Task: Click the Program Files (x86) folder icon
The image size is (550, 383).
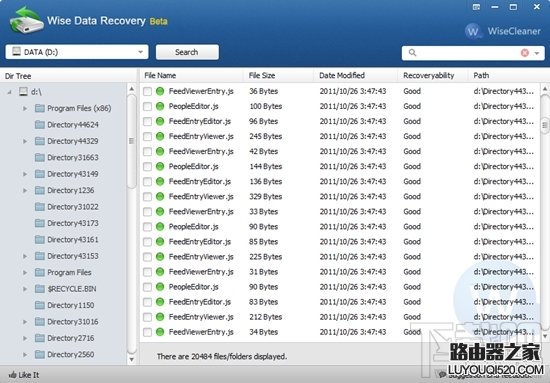Action: click(40, 108)
